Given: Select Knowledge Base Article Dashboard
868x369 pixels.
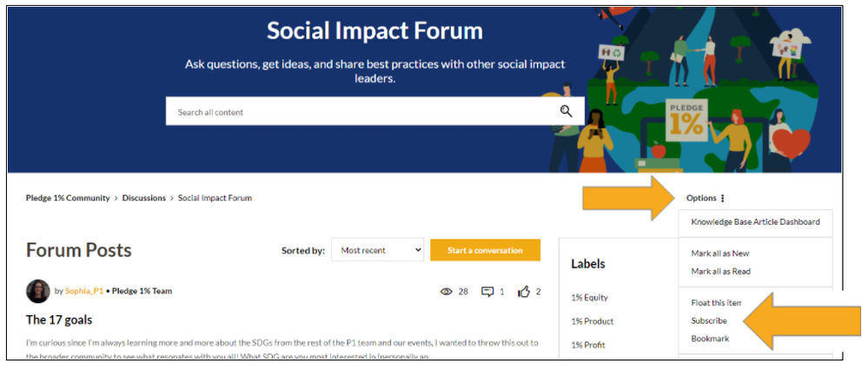Looking at the screenshot, I should point(755,222).
